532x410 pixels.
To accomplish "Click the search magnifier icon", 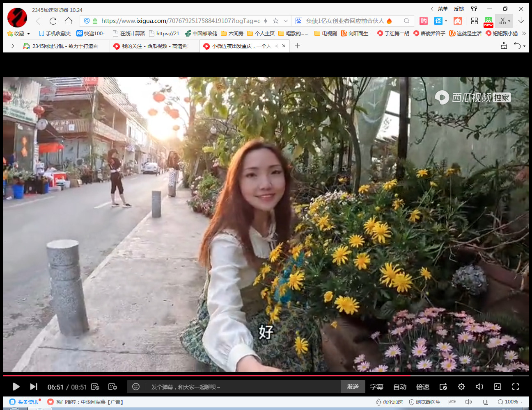I will 406,21.
